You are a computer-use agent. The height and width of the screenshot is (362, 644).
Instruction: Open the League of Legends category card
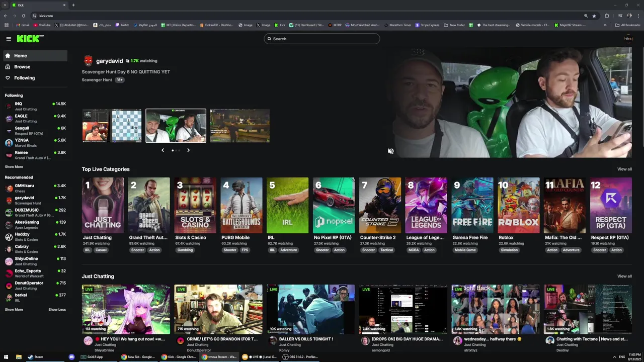[426, 205]
